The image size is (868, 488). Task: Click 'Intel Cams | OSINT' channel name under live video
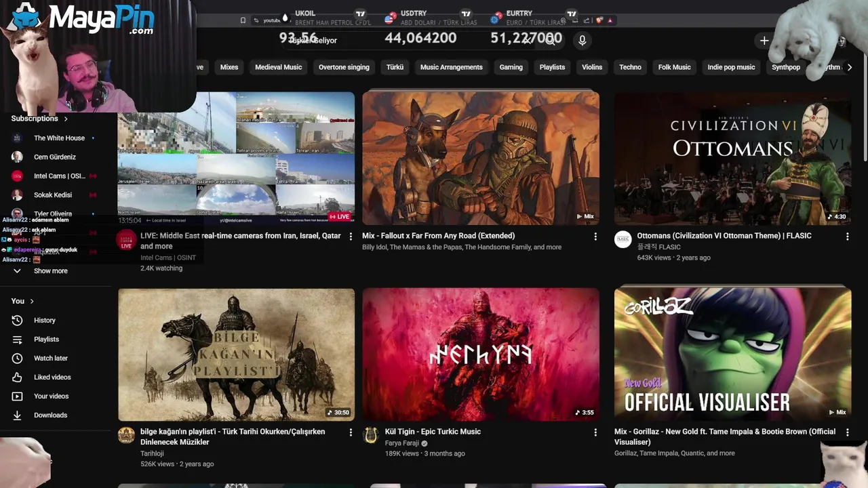click(168, 258)
